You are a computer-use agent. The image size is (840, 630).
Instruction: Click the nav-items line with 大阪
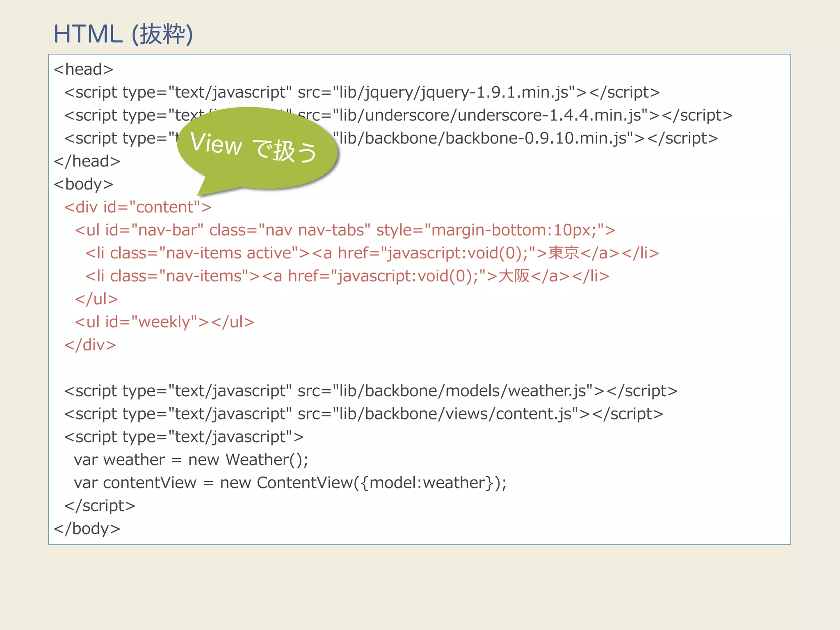[x=347, y=276]
